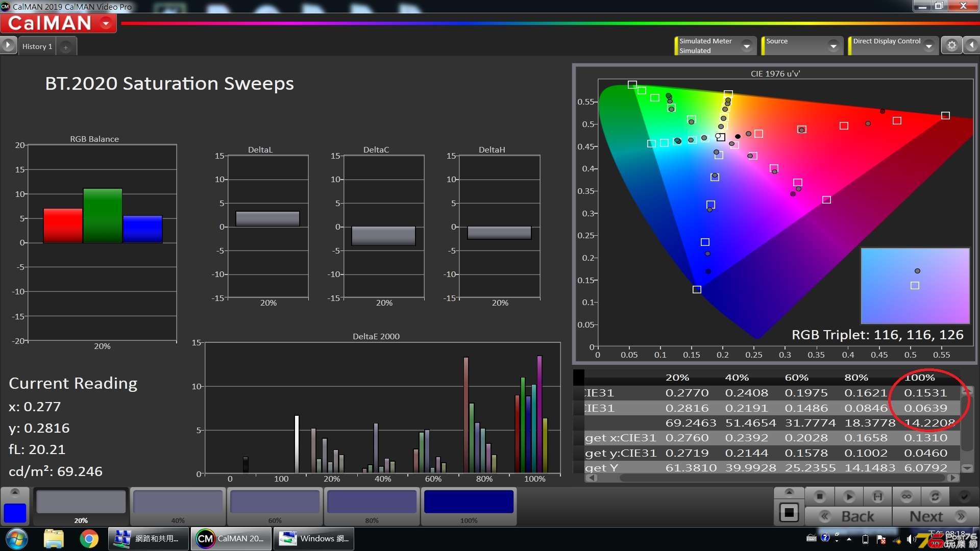Click the CIE 1976 u'v' chart title
This screenshot has width=980, height=551.
(x=775, y=73)
